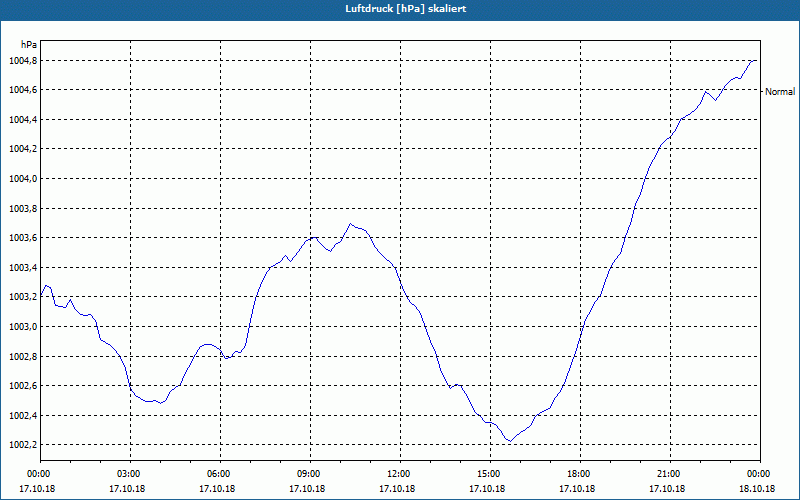Image resolution: width=800 pixels, height=500 pixels.
Task: Click the 1003,6 y-axis value
Action: pyautogui.click(x=23, y=238)
